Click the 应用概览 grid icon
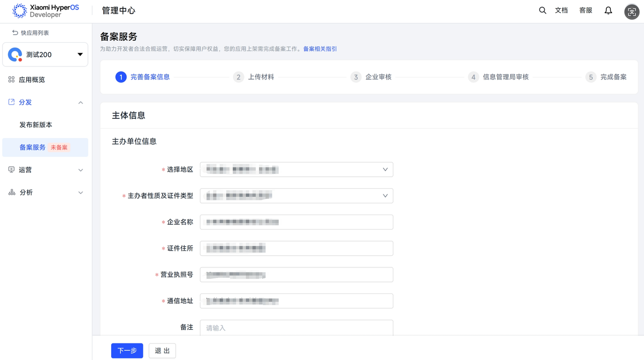Screen dimensions: 644x360 coord(12,80)
